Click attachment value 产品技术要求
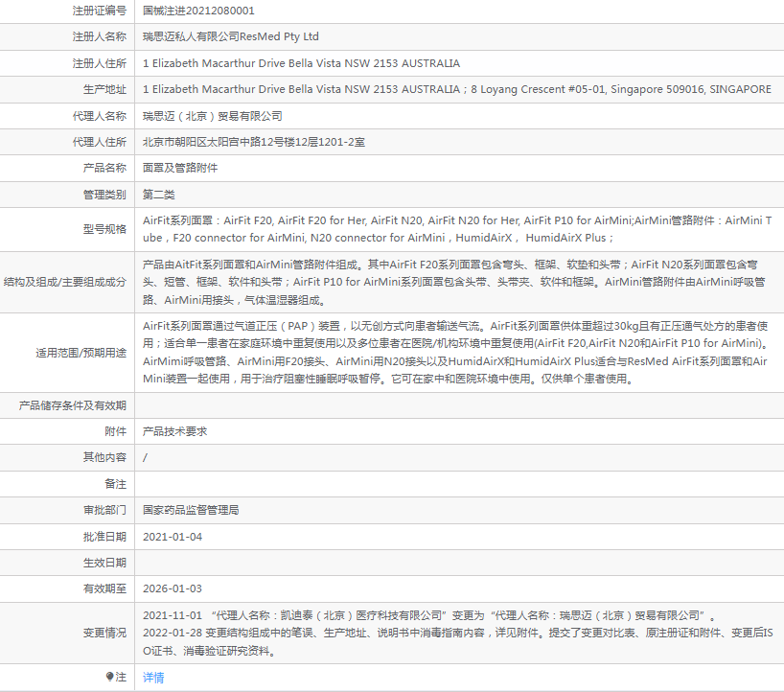Image resolution: width=784 pixels, height=692 pixels. tap(174, 431)
